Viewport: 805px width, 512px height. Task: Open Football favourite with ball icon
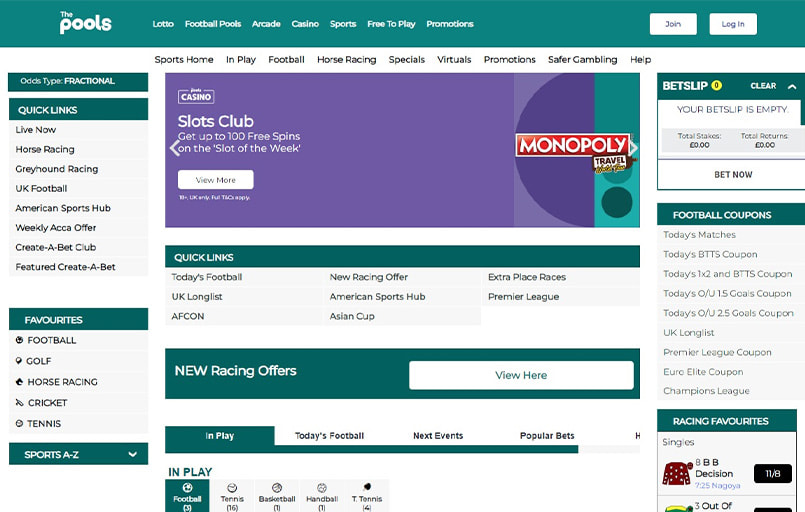pos(79,340)
